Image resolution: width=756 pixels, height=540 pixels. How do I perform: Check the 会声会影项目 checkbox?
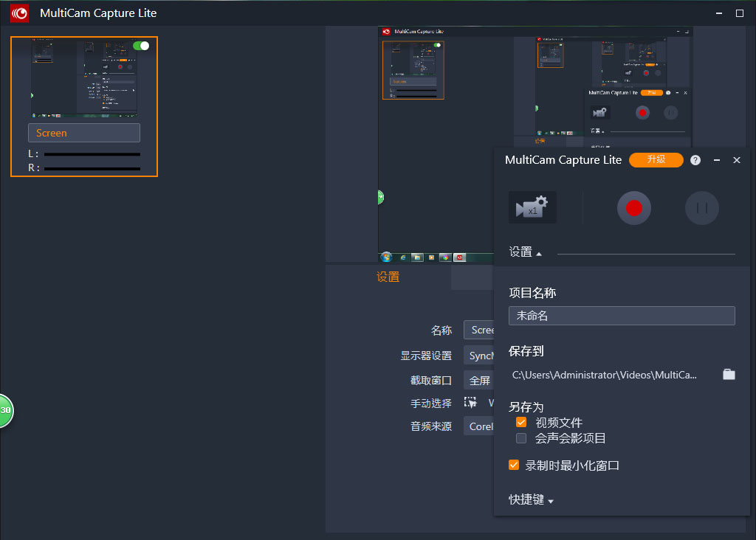521,438
